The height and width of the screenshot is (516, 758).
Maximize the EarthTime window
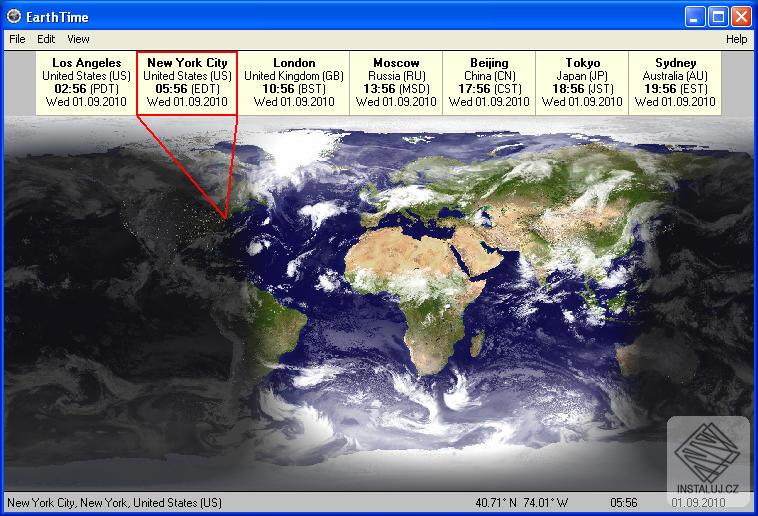coord(718,17)
